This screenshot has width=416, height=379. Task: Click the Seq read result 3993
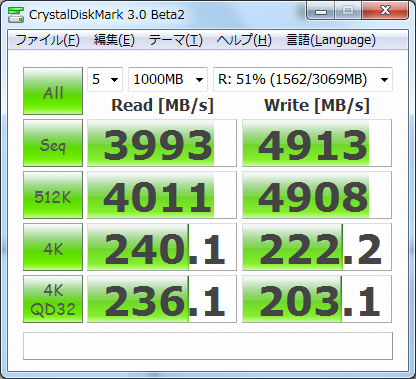click(162, 143)
